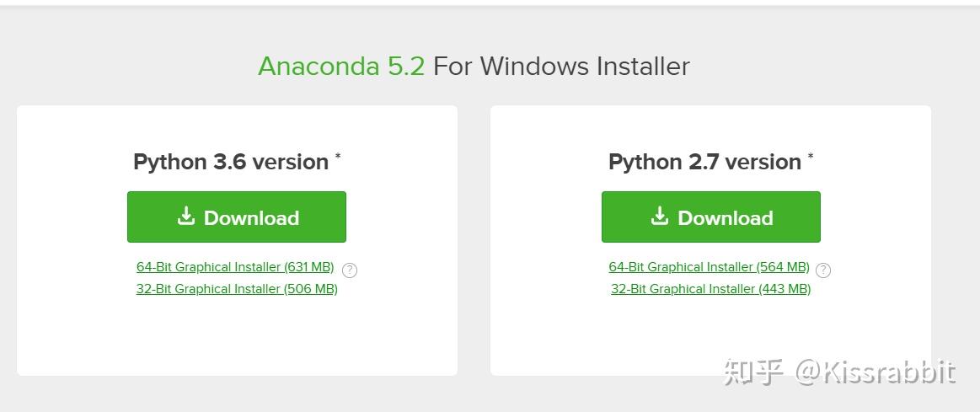The height and width of the screenshot is (412, 980).
Task: Click the Python 2.7 version Download button
Action: click(710, 217)
